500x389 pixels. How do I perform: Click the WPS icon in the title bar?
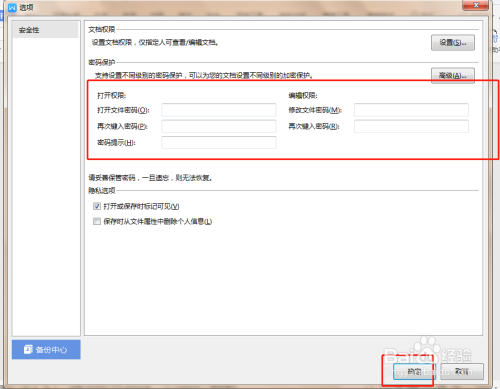coord(12,7)
